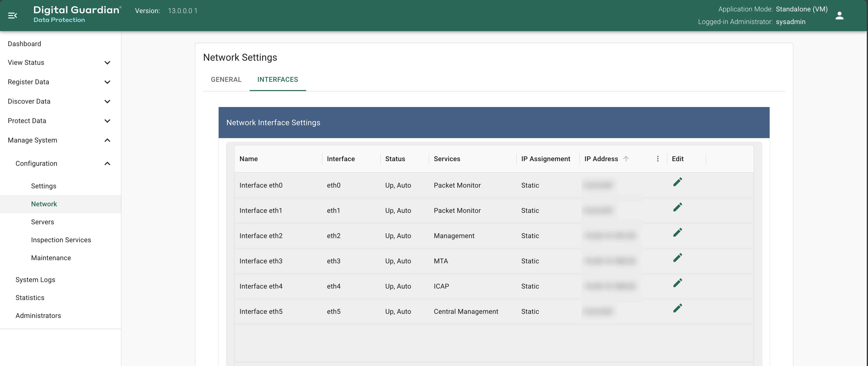Open the Inspection Services page
Image resolution: width=868 pixels, height=366 pixels.
point(61,240)
